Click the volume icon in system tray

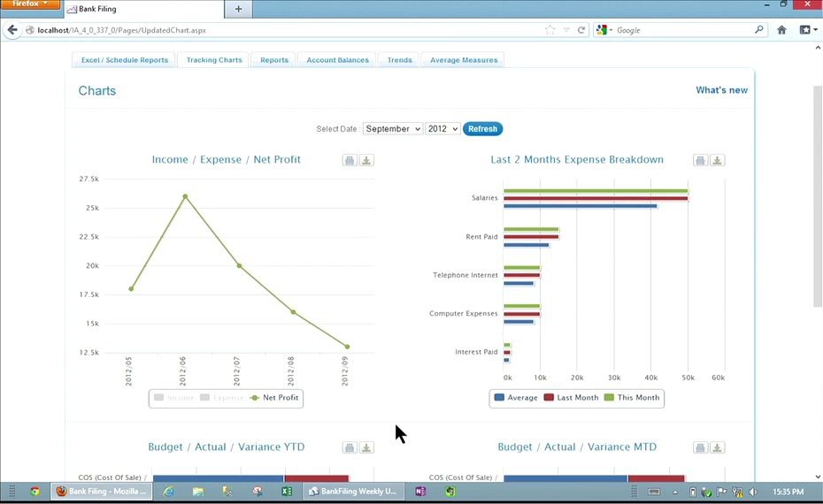pyautogui.click(x=753, y=492)
